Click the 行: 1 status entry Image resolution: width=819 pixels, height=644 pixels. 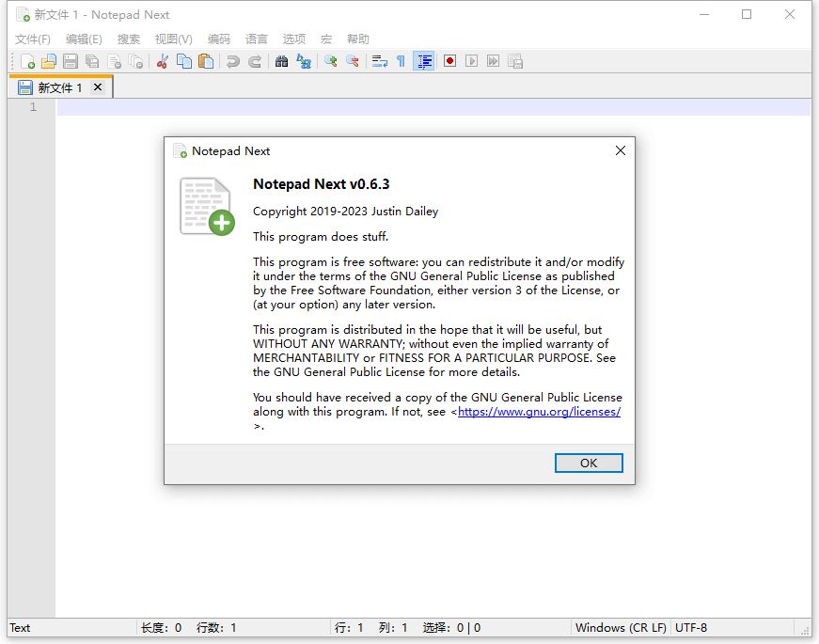pyautogui.click(x=349, y=628)
